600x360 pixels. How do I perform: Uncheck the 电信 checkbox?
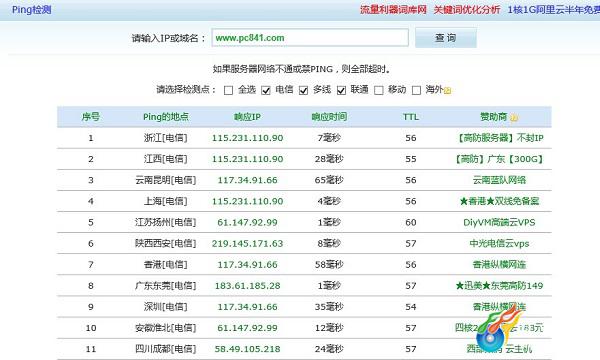[266, 90]
